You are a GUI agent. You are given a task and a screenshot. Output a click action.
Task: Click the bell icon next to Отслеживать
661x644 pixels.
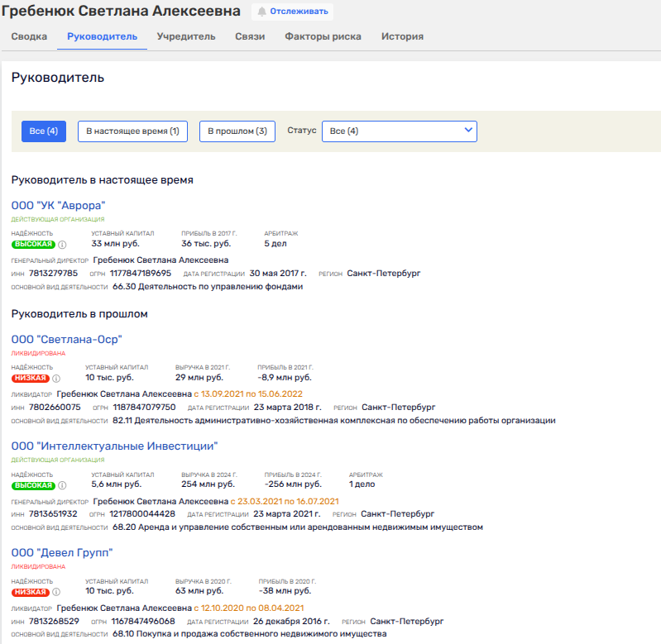[x=262, y=12]
